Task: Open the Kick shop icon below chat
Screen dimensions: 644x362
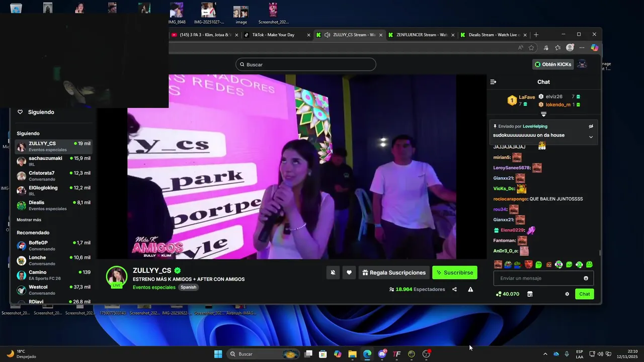Action: (530, 294)
